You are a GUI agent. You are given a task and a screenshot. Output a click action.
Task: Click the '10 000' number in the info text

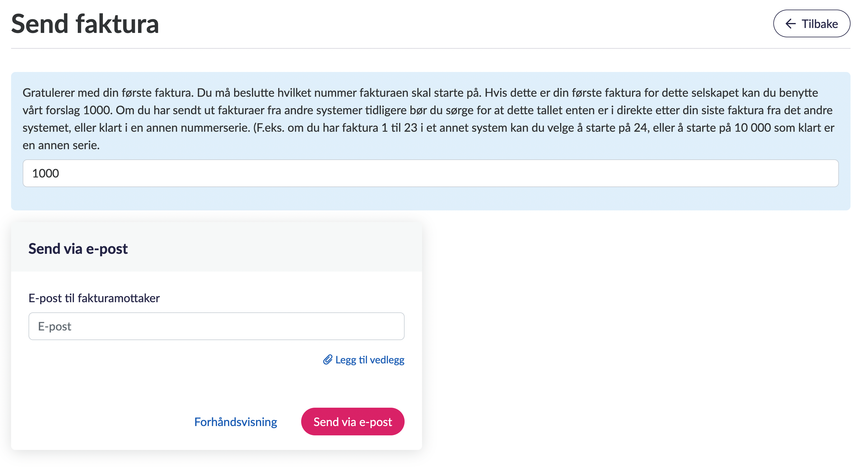[752, 127]
